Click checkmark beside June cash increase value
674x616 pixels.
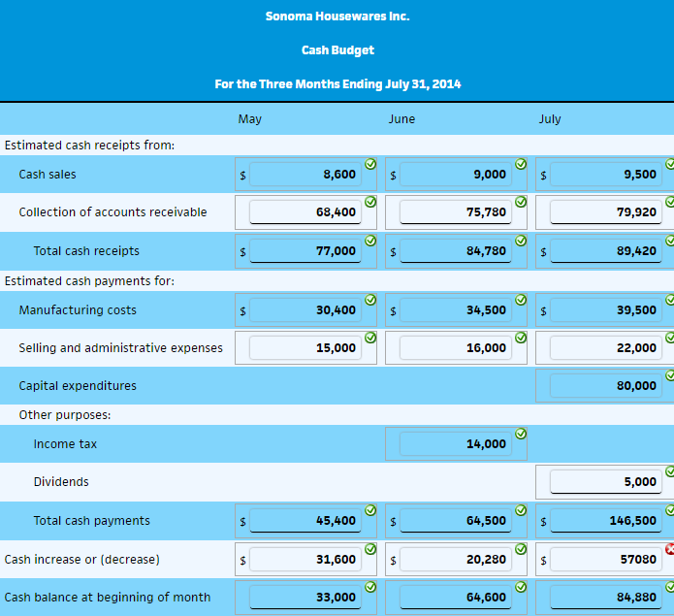(521, 548)
